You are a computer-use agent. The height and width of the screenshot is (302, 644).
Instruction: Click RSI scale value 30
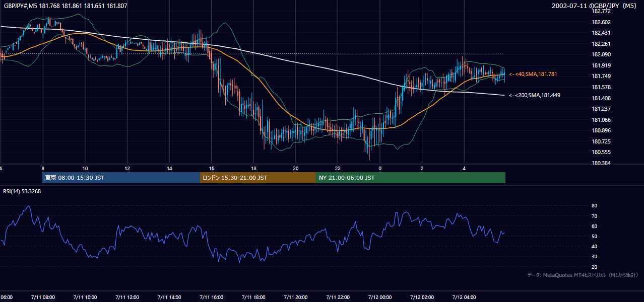(x=595, y=257)
